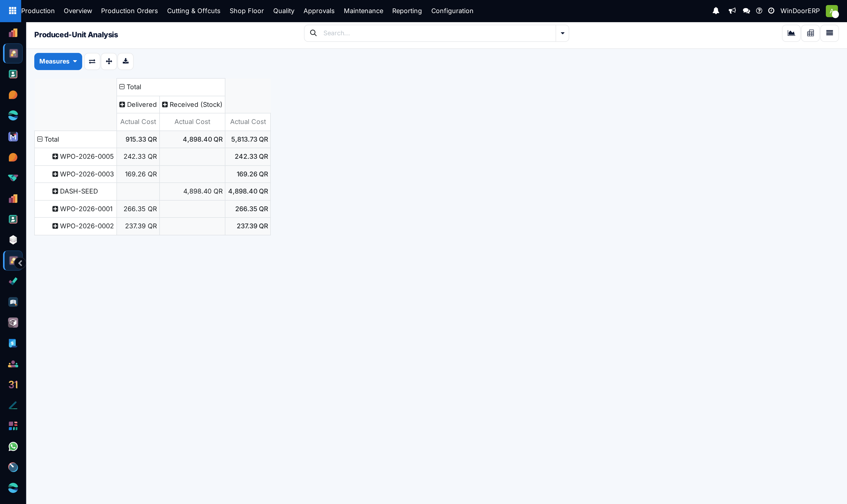This screenshot has width=847, height=504.
Task: Open the green user avatar menu
Action: point(832,11)
